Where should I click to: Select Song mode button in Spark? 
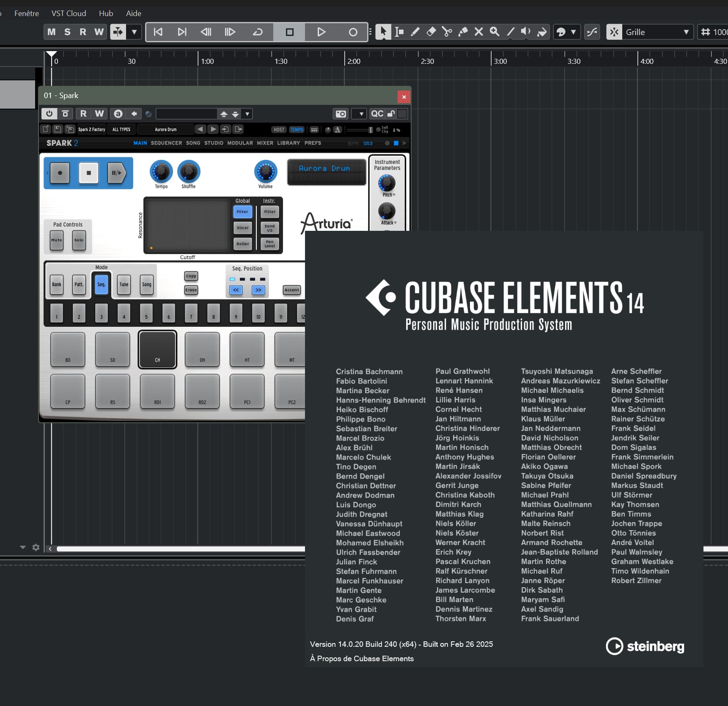(x=147, y=284)
